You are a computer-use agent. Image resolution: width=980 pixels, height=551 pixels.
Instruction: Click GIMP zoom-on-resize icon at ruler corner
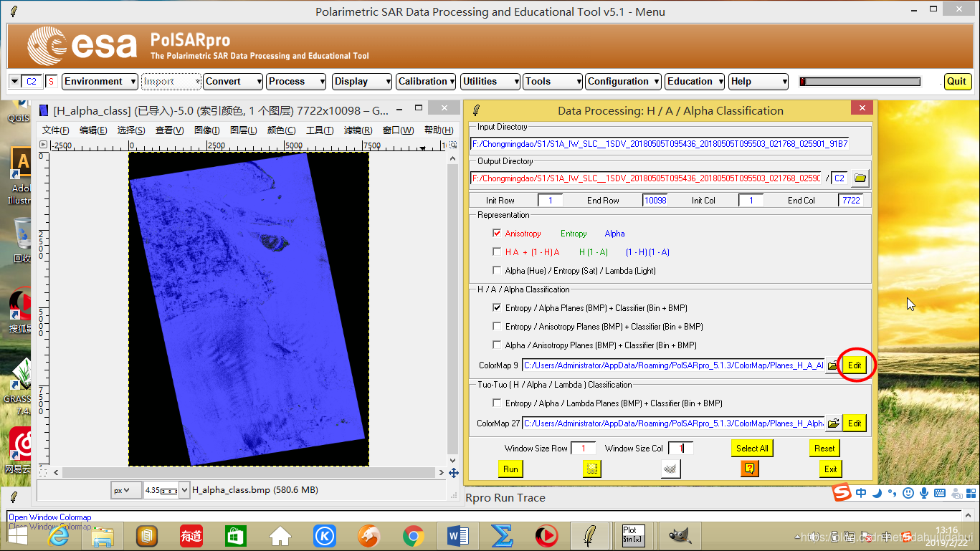point(453,145)
